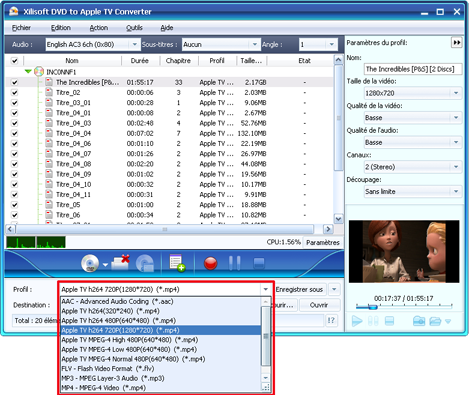Click The Incredibles preview thumbnail
469x395 pixels.
(404, 251)
